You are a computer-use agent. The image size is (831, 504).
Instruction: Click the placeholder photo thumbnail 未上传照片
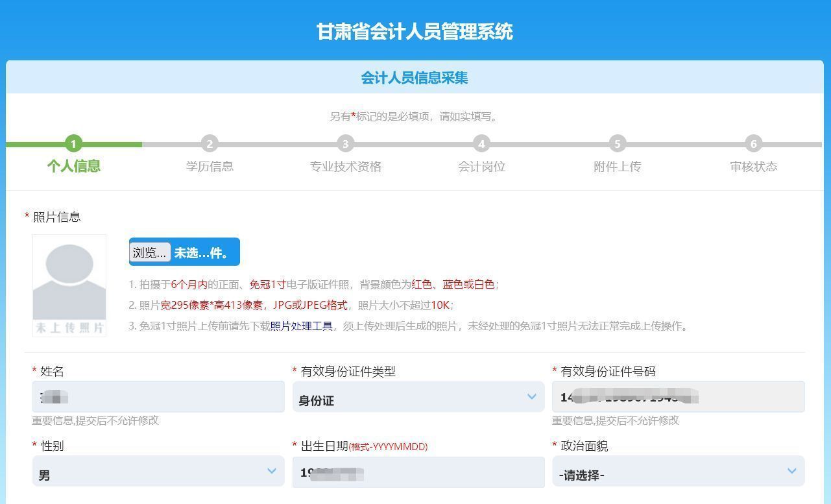coord(69,285)
